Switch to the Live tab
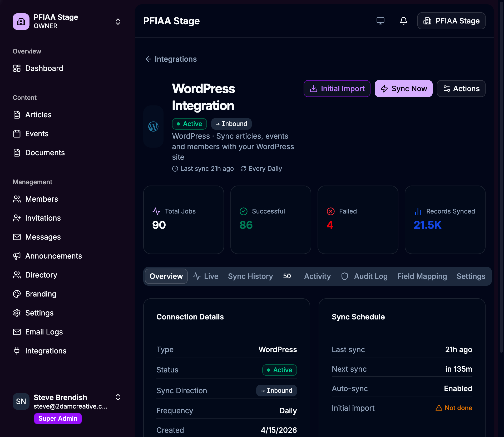Image resolution: width=504 pixels, height=437 pixels. coord(206,276)
